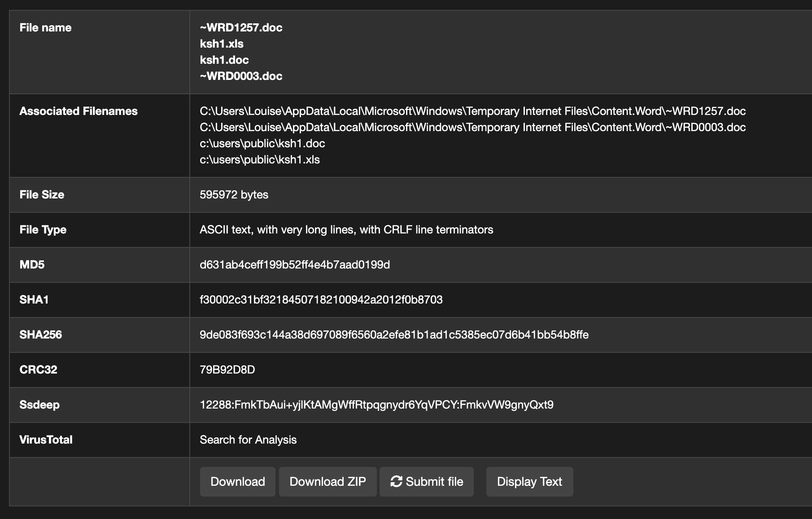Click the SHA256 hash value
812x519 pixels.
396,335
